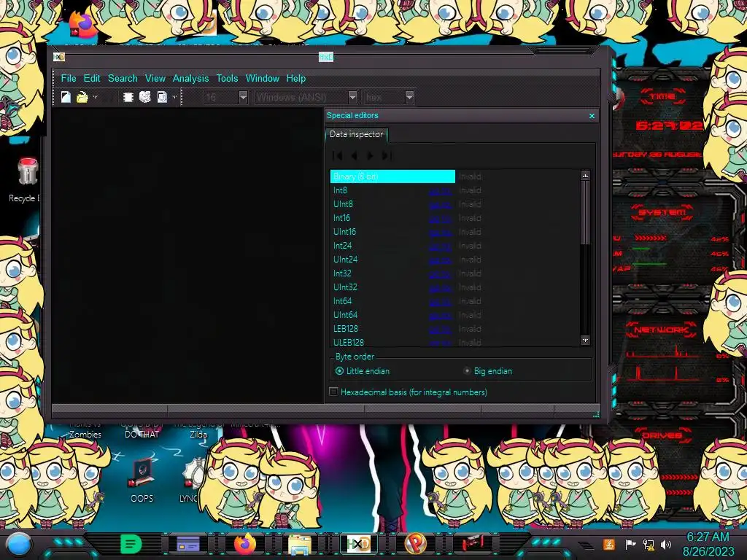The width and height of the screenshot is (747, 560).
Task: Select the ULEB128 row label
Action: point(348,343)
